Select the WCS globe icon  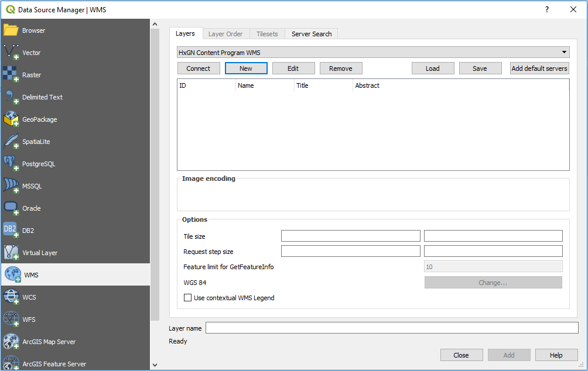(11, 297)
